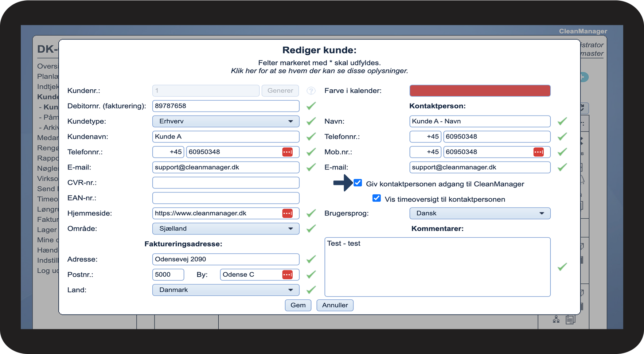
Task: Click document icon at bottom right
Action: click(x=570, y=320)
